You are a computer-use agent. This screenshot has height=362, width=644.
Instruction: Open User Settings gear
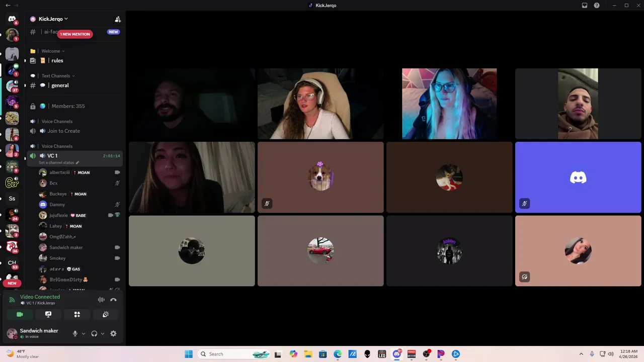(x=113, y=333)
